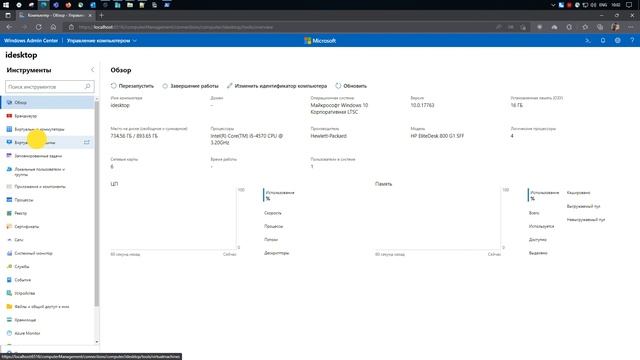Open the notifications bell in header
The width and height of the screenshot is (640, 360).
pos(603,40)
